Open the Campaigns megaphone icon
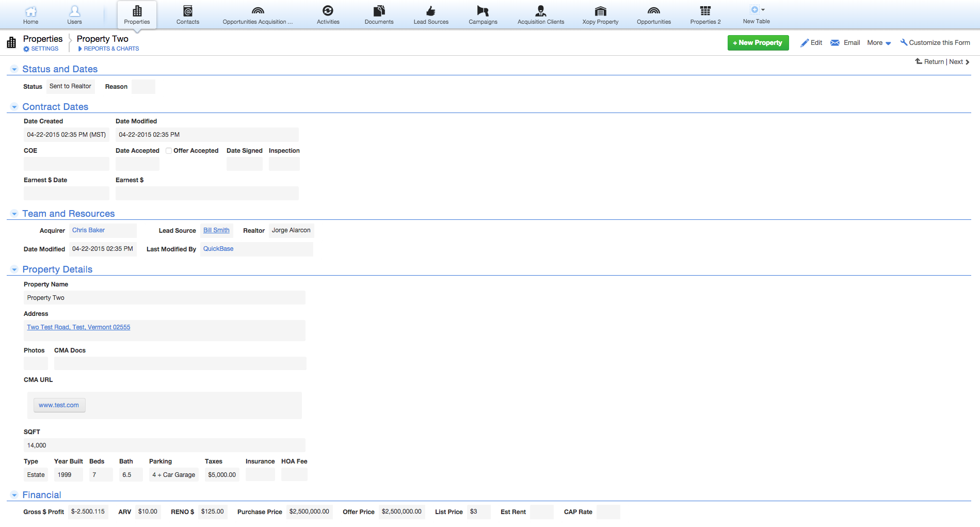The width and height of the screenshot is (980, 527). click(483, 11)
